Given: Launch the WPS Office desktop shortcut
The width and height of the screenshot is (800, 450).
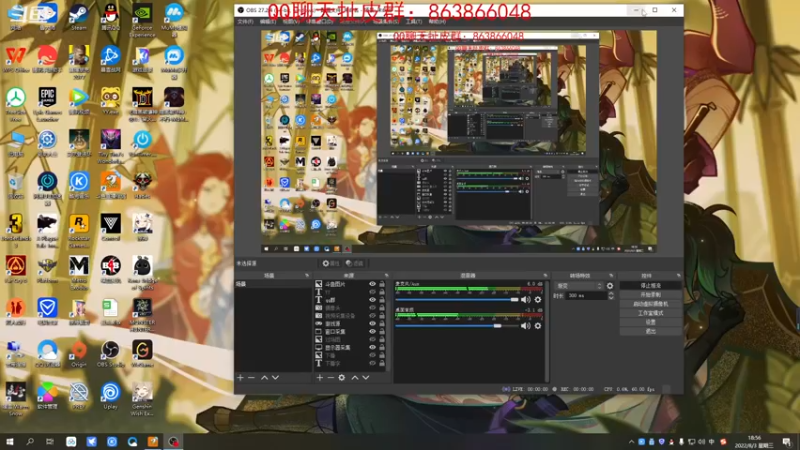Looking at the screenshot, I should (16, 59).
